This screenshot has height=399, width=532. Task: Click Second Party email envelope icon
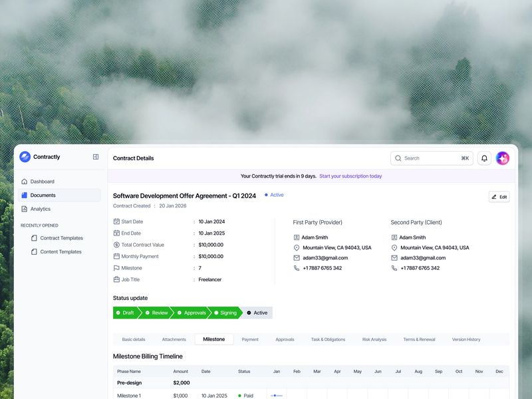click(394, 258)
